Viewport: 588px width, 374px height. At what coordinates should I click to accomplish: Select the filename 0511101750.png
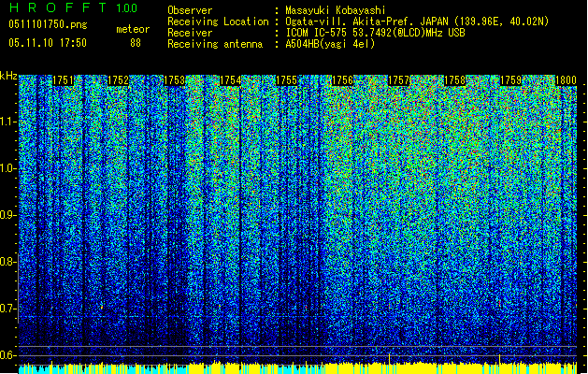(48, 24)
